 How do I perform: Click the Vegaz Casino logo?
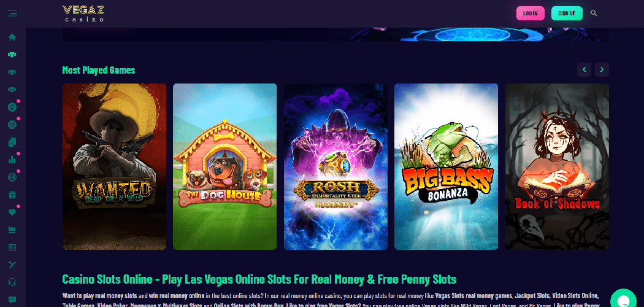coord(83,14)
